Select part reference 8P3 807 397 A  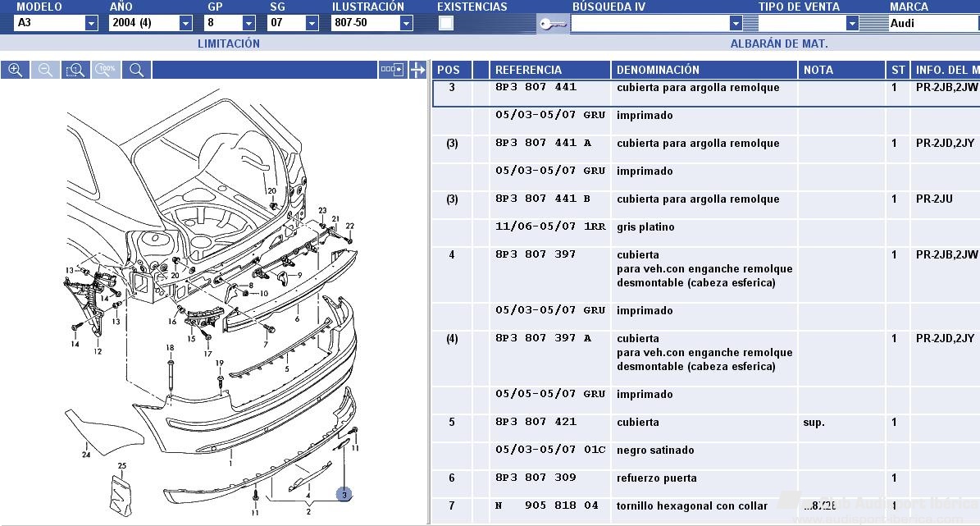tap(543, 338)
